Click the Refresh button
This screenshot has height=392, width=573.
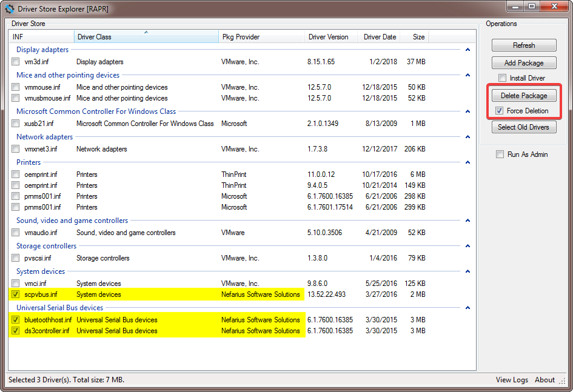524,45
